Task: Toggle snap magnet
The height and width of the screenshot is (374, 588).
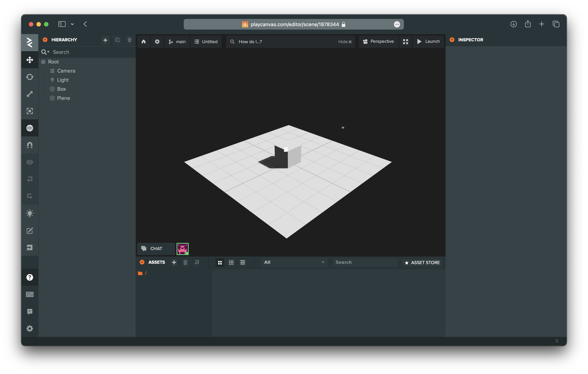Action: coord(30,145)
